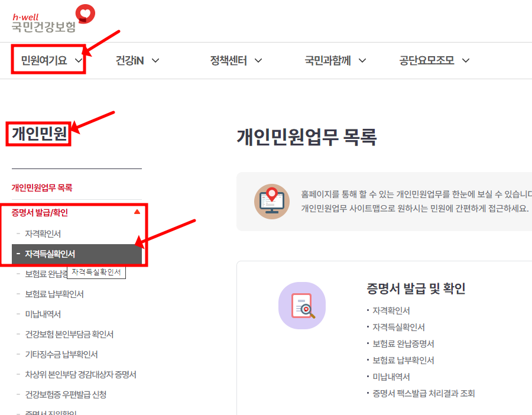
Task: Select highlighted 자격득실확인서 sidebar item
Action: [x=77, y=254]
